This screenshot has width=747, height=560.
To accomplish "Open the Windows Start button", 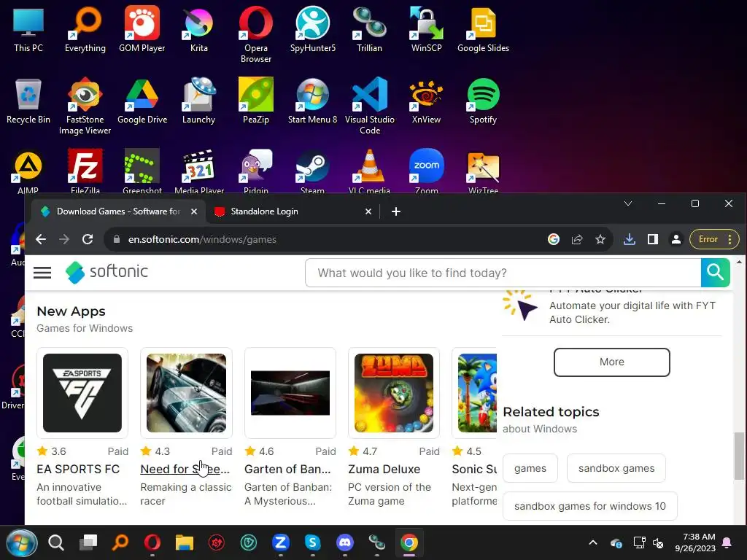I will tap(21, 542).
